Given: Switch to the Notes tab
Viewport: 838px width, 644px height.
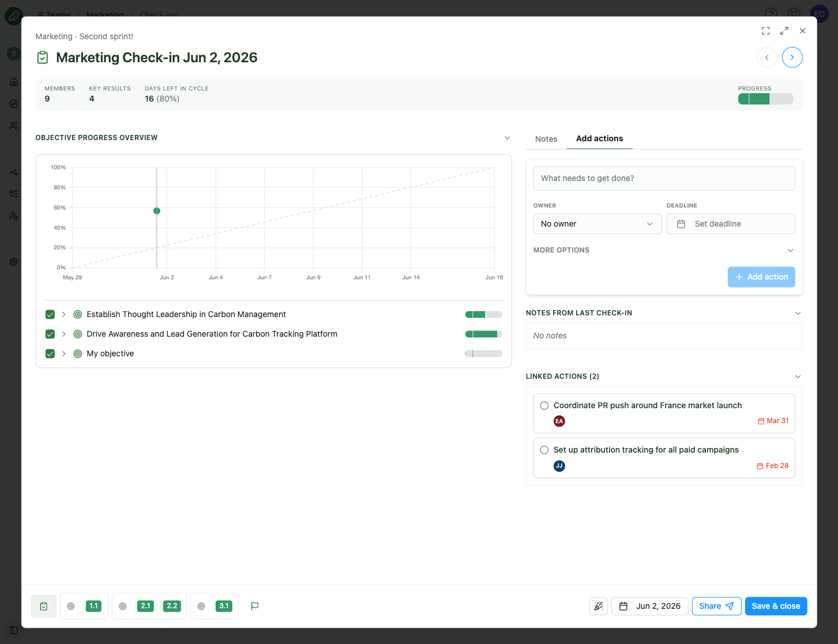Looking at the screenshot, I should [x=546, y=139].
